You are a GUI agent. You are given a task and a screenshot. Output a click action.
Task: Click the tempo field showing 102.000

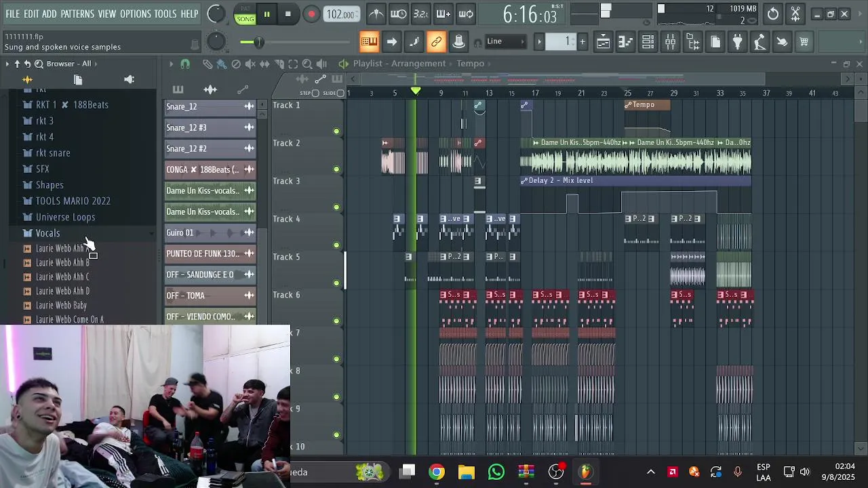pos(342,14)
